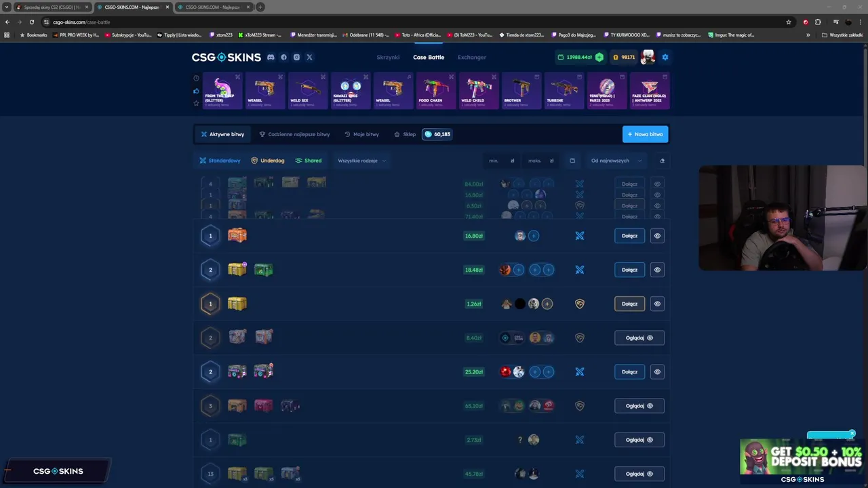Click the CSGO-SKINS logo in header
This screenshot has height=488, width=868.
click(x=226, y=58)
